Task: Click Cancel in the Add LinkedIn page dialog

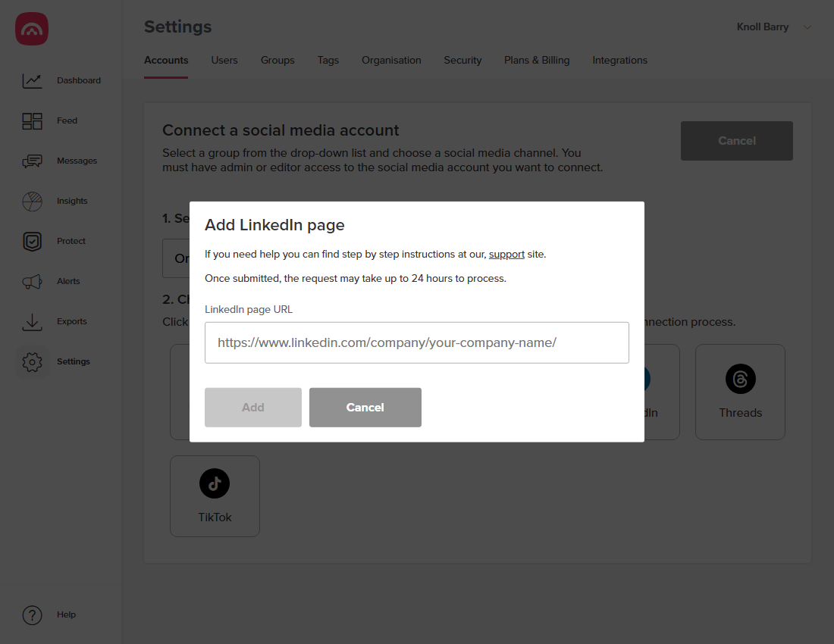Action: coord(365,407)
